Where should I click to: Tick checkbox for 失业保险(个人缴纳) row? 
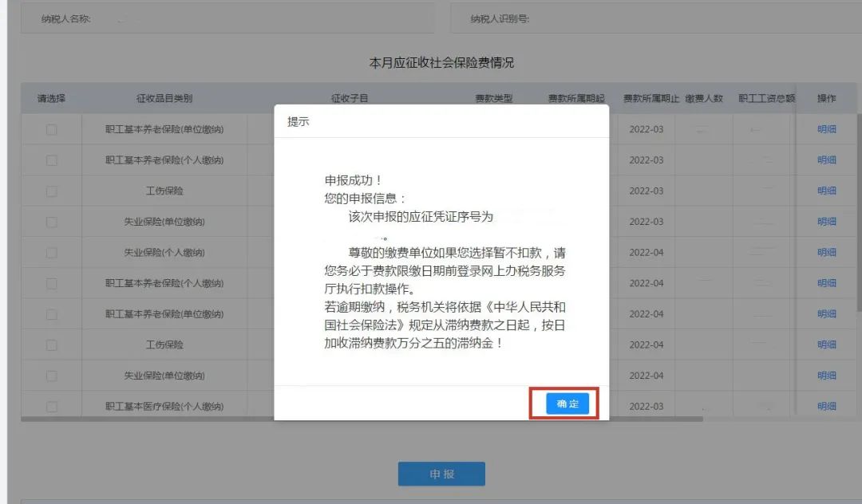coord(52,253)
